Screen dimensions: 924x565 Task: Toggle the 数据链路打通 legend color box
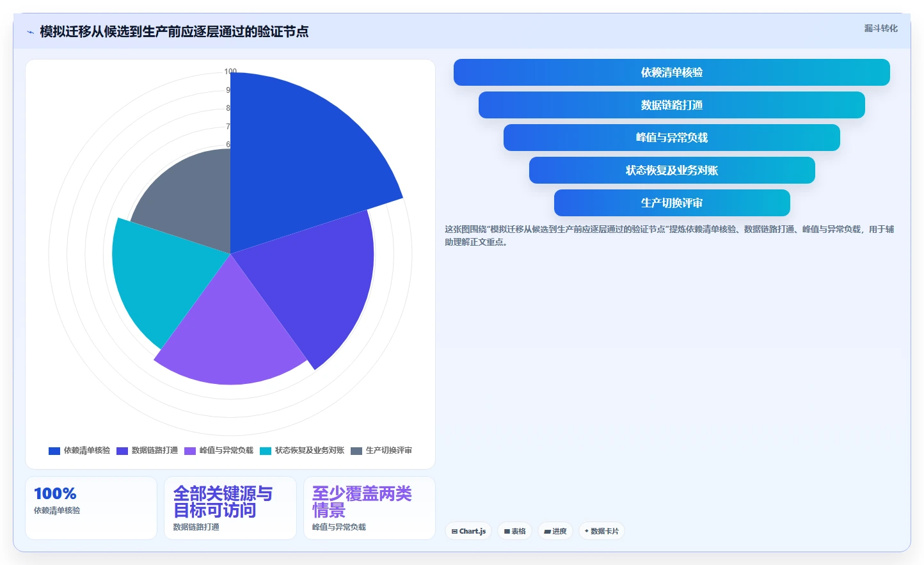click(122, 450)
